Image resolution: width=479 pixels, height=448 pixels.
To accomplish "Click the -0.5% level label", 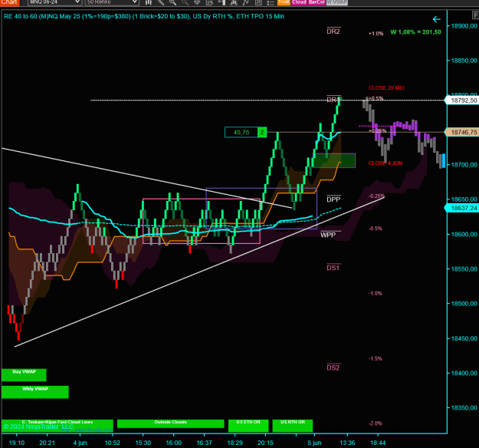I will [x=376, y=229].
